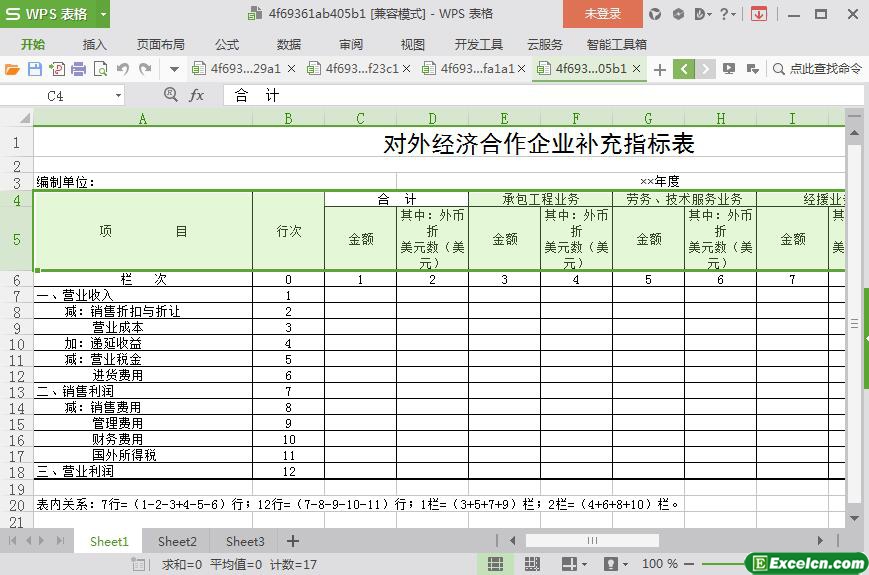Open the insert function fx button
This screenshot has height=575, width=869.
(x=196, y=96)
